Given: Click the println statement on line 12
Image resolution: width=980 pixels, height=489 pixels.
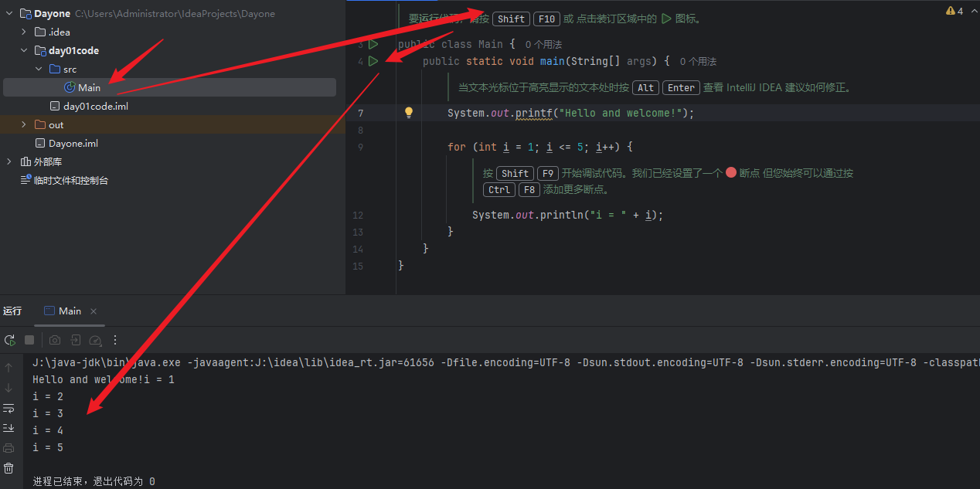Looking at the screenshot, I should [x=568, y=215].
